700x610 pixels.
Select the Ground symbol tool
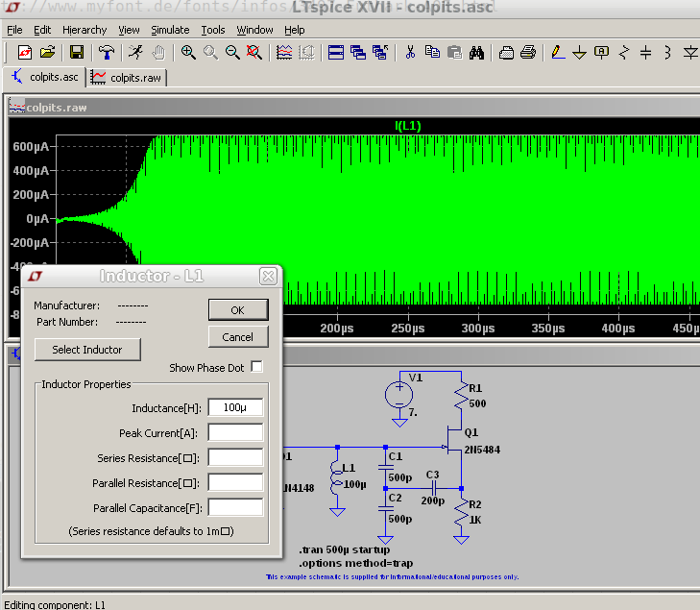[579, 53]
